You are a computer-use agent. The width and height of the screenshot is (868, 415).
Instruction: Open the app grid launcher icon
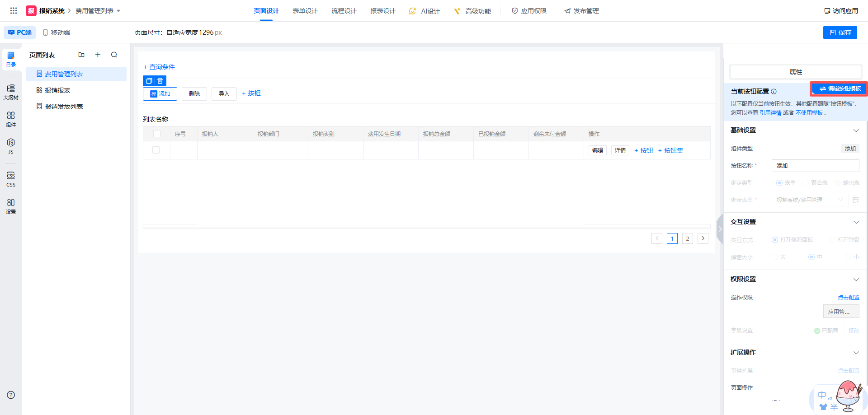point(14,10)
